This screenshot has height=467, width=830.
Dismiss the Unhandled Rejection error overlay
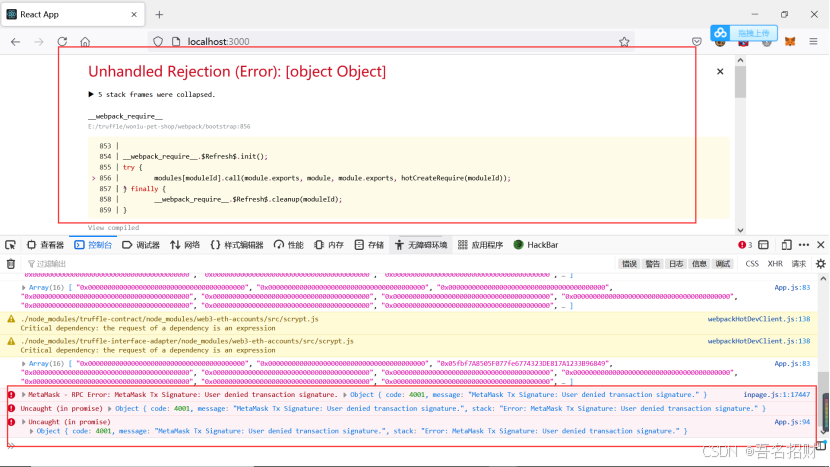click(720, 71)
